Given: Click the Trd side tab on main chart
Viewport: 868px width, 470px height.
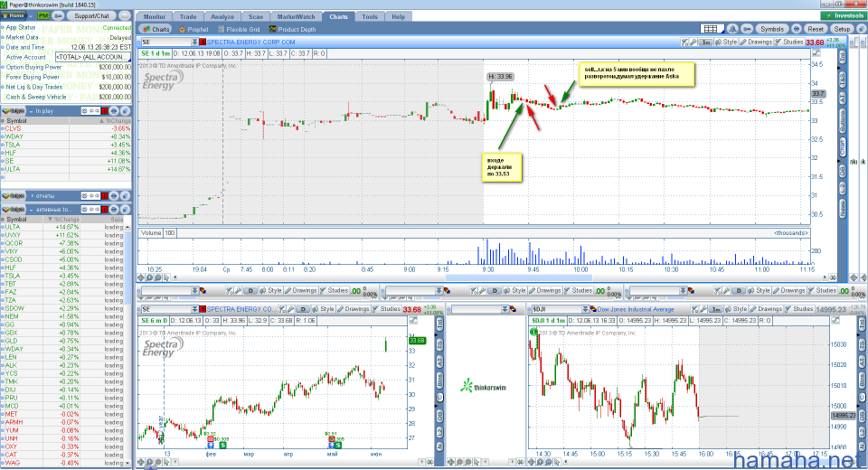Looking at the screenshot, I should click(x=843, y=56).
